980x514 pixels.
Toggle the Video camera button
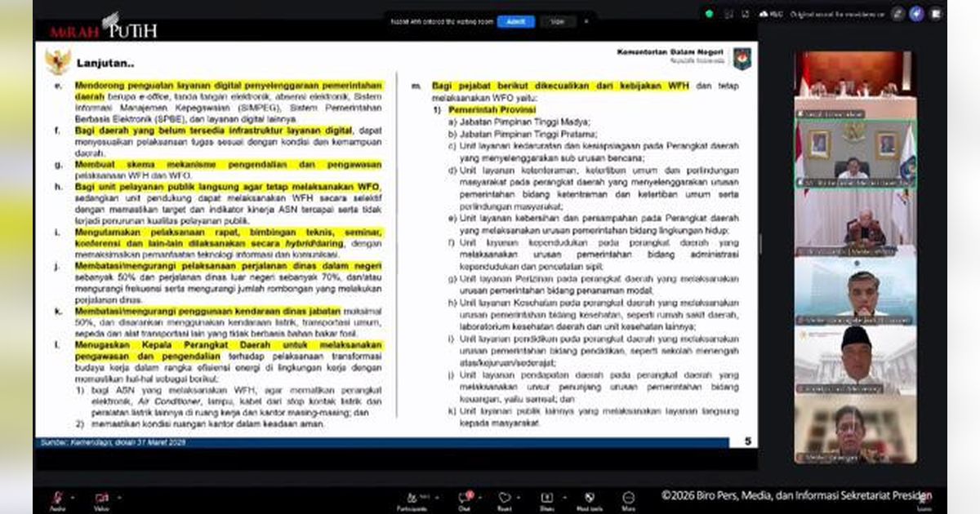coord(101,497)
